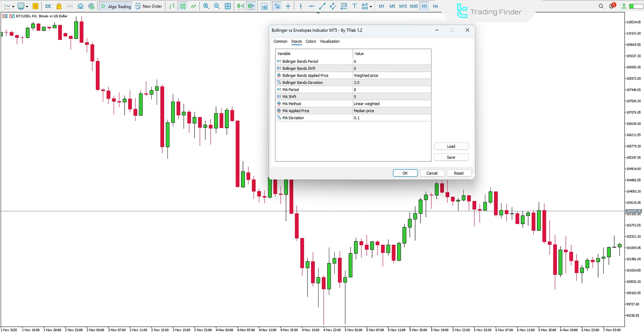This screenshot has height=334, width=644.
Task: Select the Crosshair tool
Action: coord(288,6)
